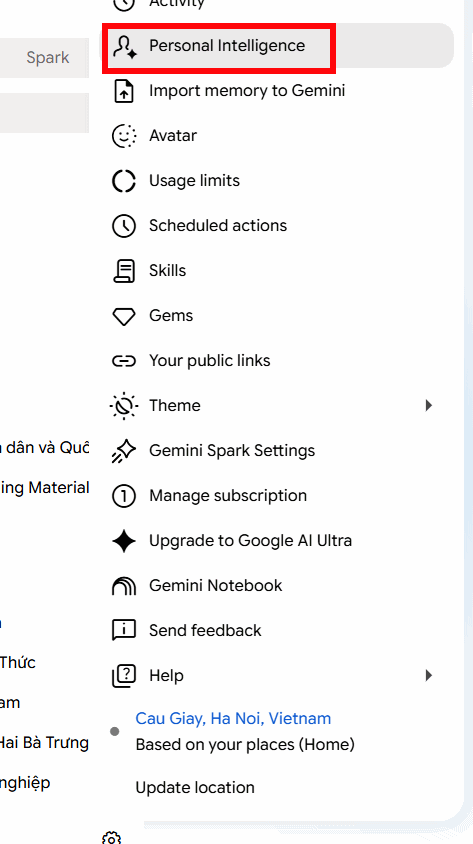Click the public links chain icon

click(124, 361)
